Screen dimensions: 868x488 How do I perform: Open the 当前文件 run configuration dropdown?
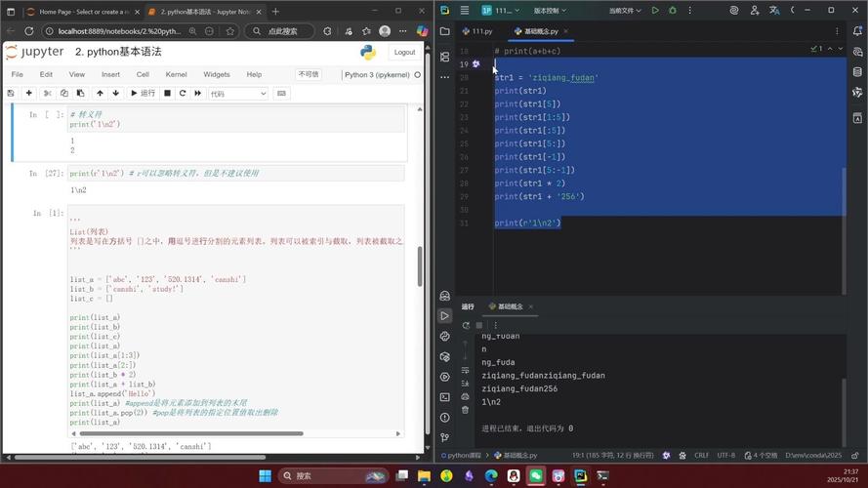click(625, 11)
